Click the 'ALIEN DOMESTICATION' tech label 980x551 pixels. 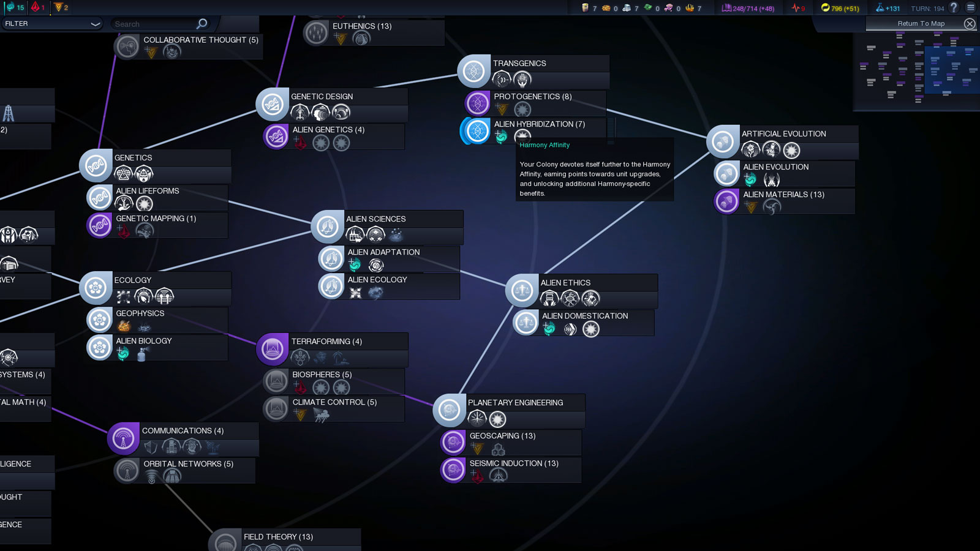tap(585, 316)
